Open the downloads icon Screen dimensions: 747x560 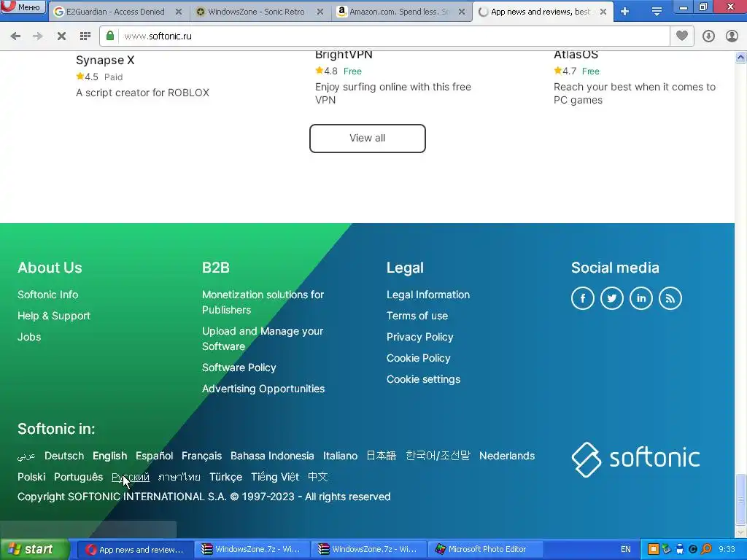pos(708,36)
